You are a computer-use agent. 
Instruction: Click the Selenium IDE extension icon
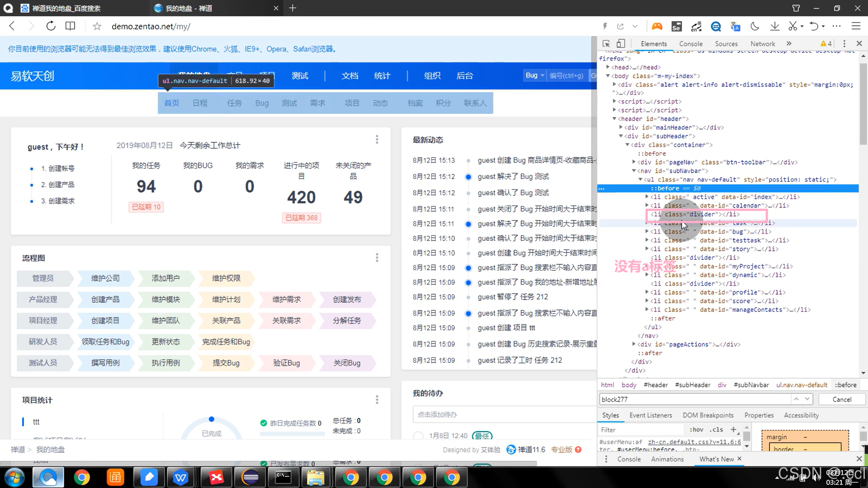[x=676, y=27]
